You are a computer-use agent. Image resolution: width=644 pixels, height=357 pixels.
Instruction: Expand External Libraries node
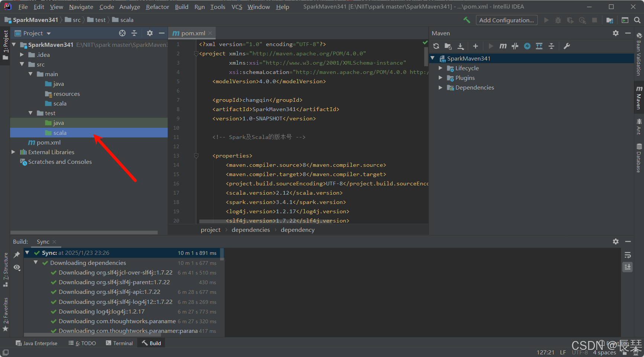tap(13, 152)
